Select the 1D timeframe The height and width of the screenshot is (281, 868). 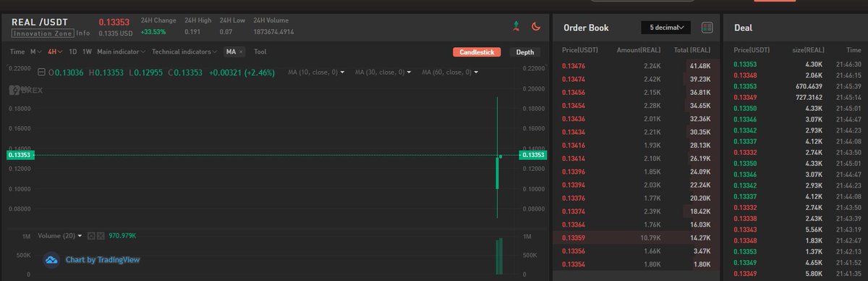(x=72, y=52)
